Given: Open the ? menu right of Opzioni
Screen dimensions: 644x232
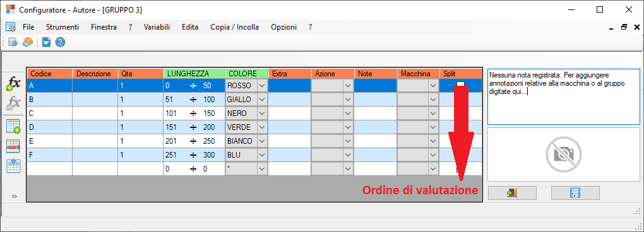Looking at the screenshot, I should click(x=311, y=27).
